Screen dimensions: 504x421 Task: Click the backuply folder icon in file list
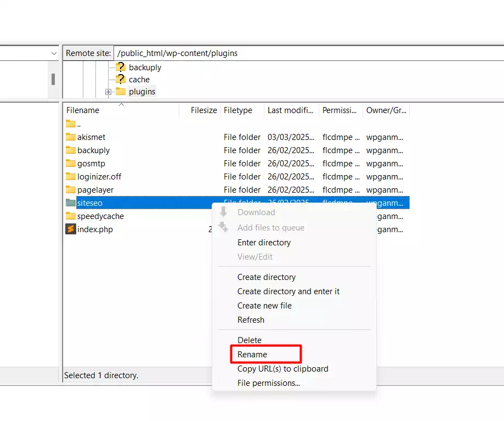point(70,150)
